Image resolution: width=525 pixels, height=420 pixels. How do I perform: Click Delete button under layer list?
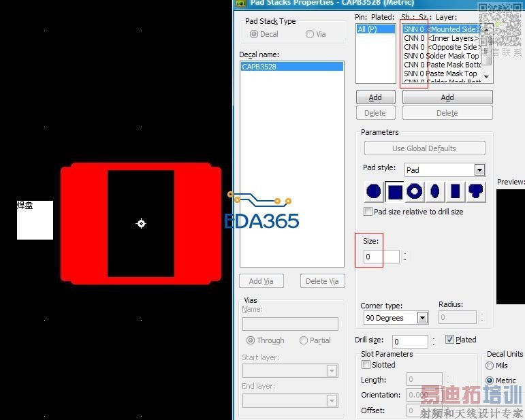click(x=447, y=113)
